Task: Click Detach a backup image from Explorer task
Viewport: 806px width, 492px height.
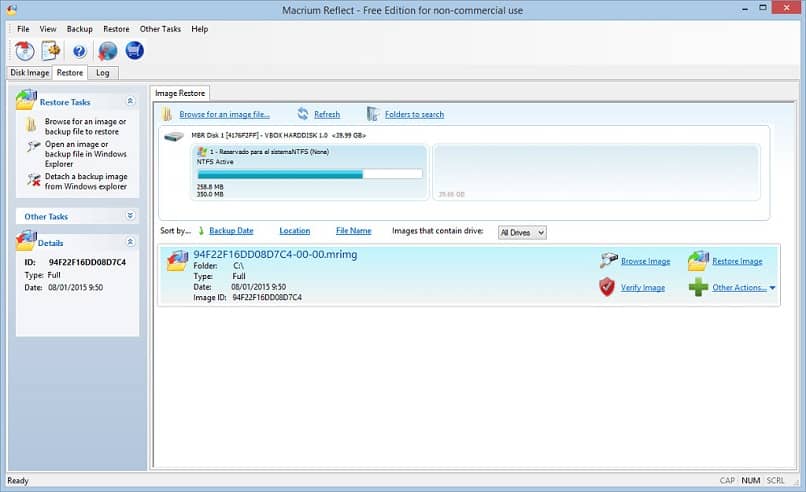Action: pos(86,181)
